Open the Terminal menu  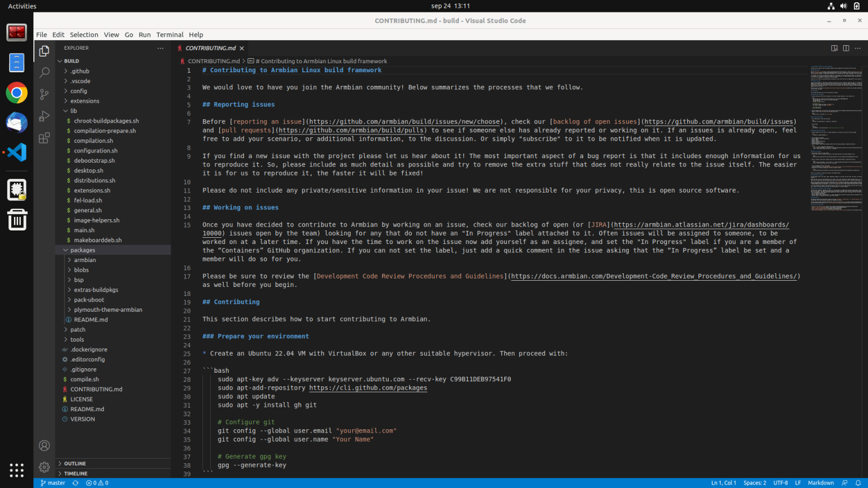[x=170, y=34]
